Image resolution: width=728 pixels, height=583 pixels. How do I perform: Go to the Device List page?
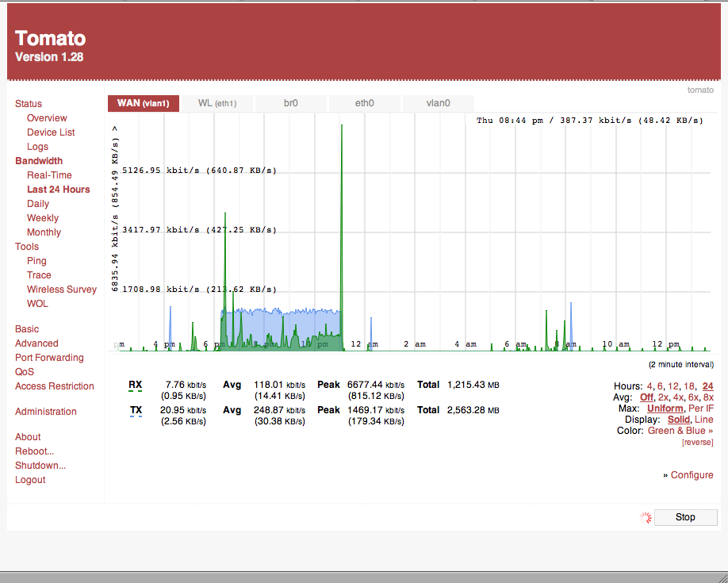tap(51, 132)
